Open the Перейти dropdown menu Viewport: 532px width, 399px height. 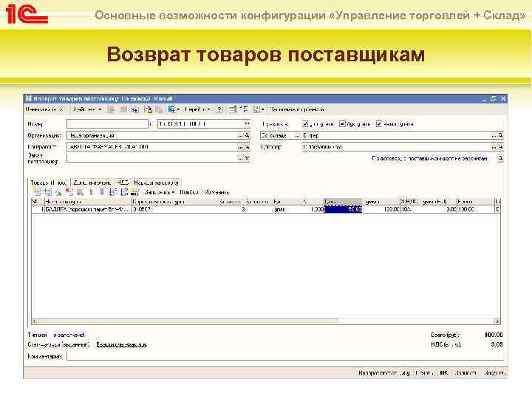click(x=198, y=109)
